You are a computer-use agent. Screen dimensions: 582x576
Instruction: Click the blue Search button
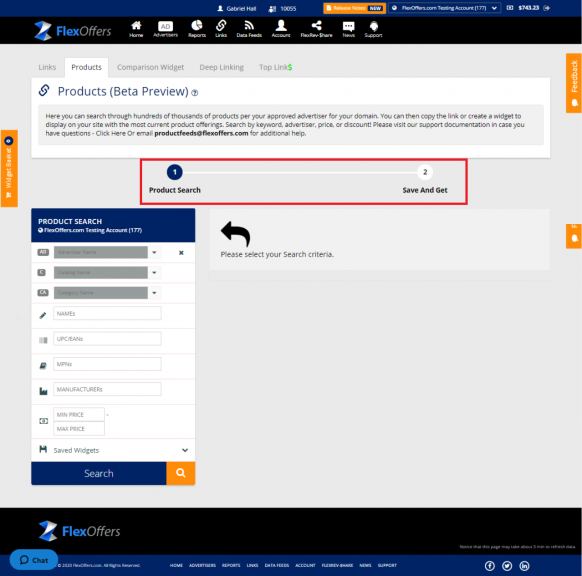99,473
